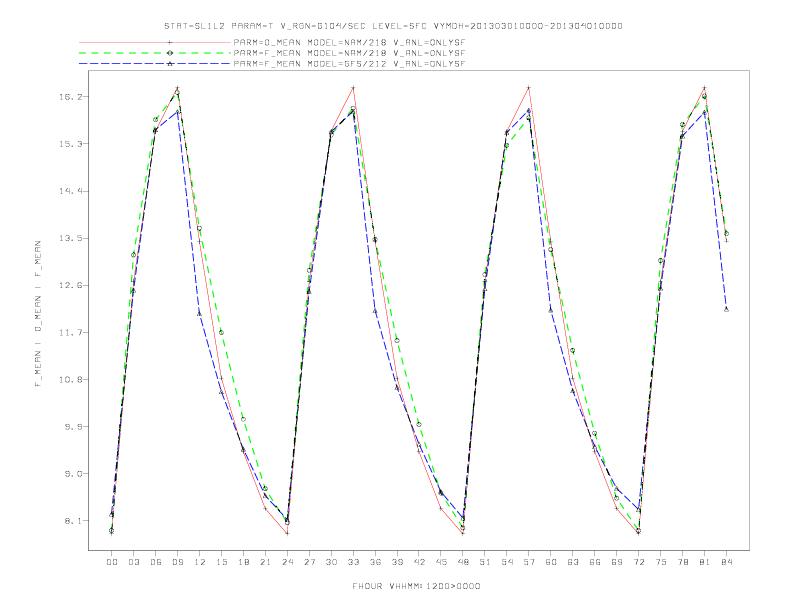Click the x-axis tick label 48
The height and width of the screenshot is (612, 792).
pos(463,562)
